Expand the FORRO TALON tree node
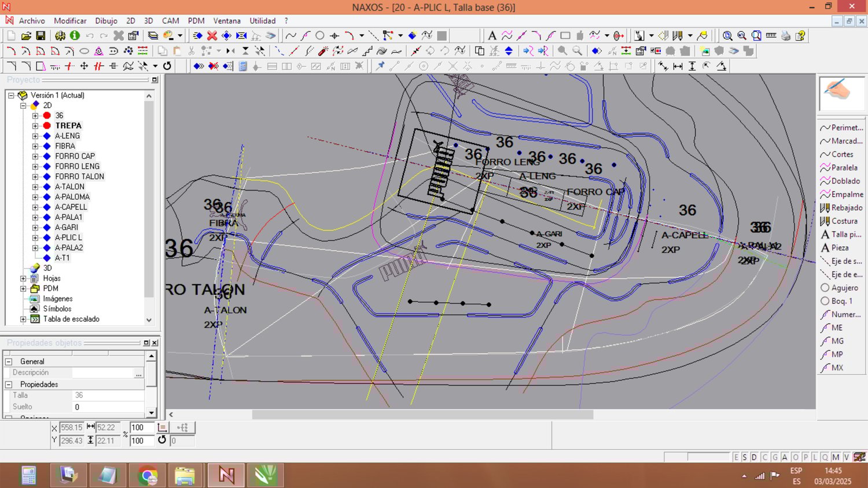The image size is (868, 488). click(x=35, y=177)
